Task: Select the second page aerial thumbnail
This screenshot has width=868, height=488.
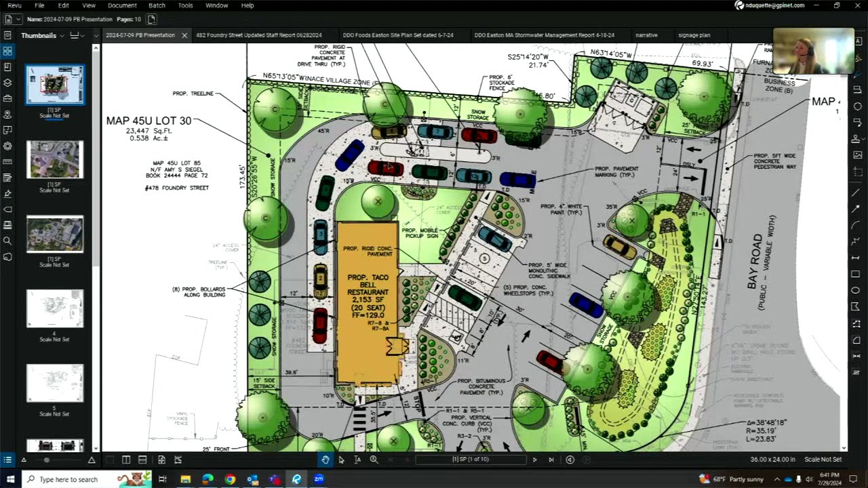Action: click(x=55, y=159)
